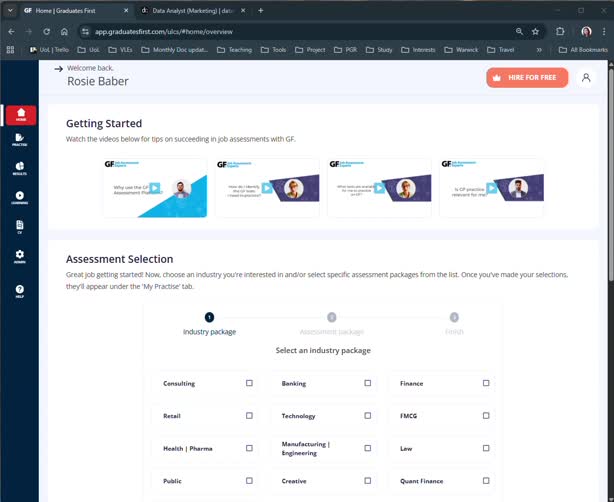Open the Home sidebar section

21,115
